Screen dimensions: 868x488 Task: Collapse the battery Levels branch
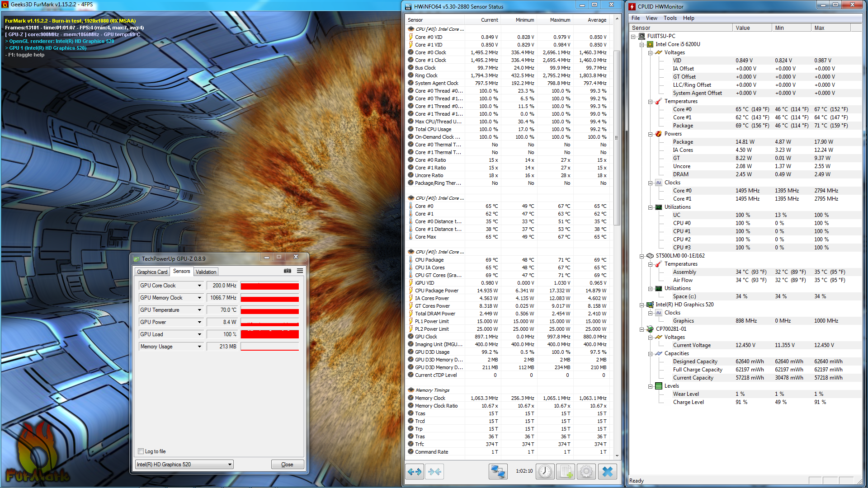pos(651,386)
